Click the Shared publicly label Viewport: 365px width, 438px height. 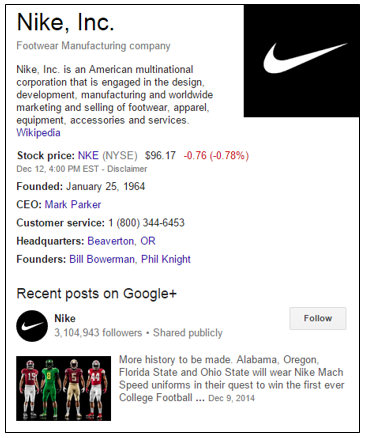coord(188,333)
